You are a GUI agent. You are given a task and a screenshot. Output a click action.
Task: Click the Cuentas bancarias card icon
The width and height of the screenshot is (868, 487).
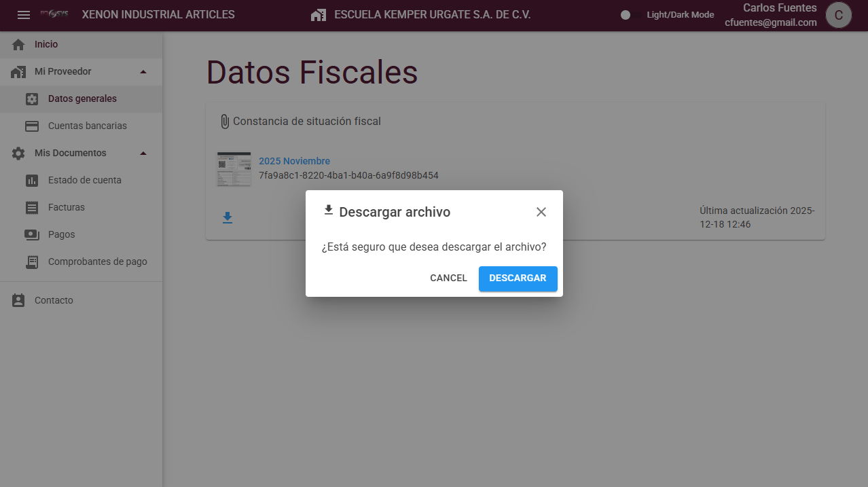[x=32, y=126]
